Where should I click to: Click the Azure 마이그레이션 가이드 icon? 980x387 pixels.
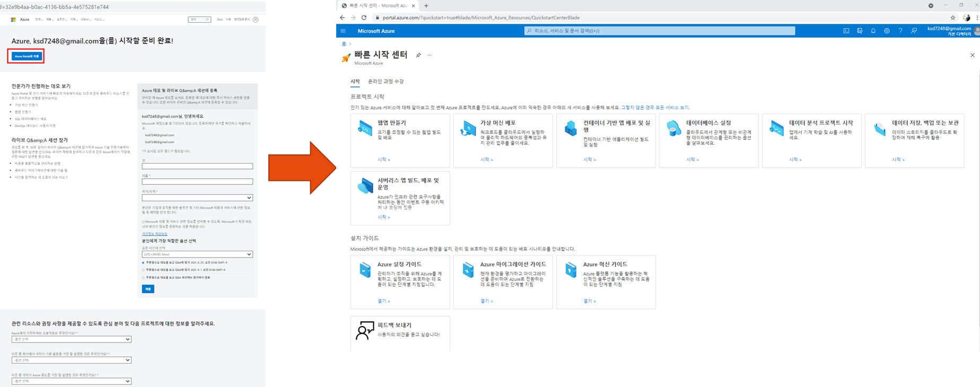[468, 270]
